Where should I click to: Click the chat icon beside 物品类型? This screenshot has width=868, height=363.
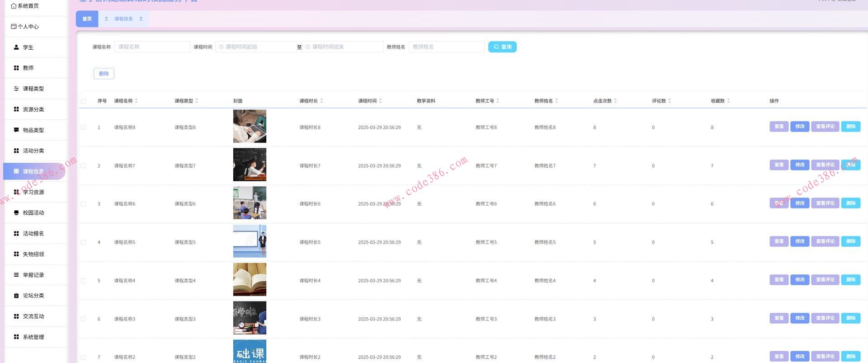click(x=16, y=130)
